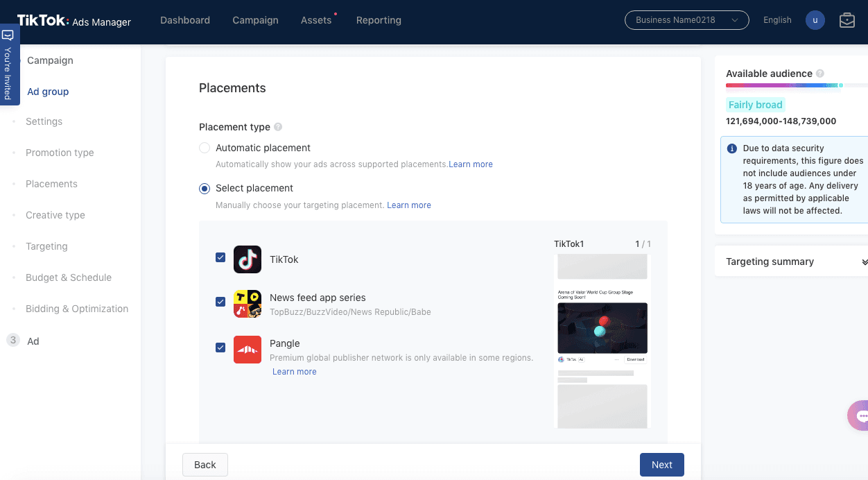Open the briefcase business center icon
This screenshot has width=868, height=480.
click(847, 20)
